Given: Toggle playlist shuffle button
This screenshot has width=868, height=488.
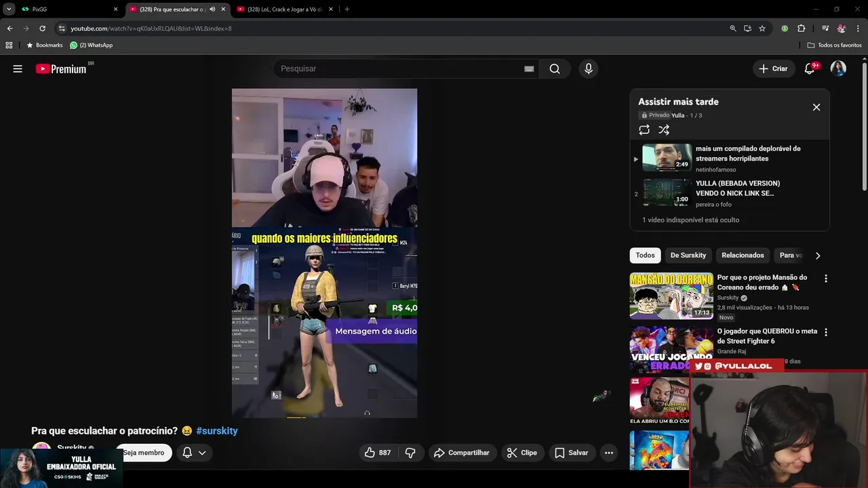Looking at the screenshot, I should 664,129.
